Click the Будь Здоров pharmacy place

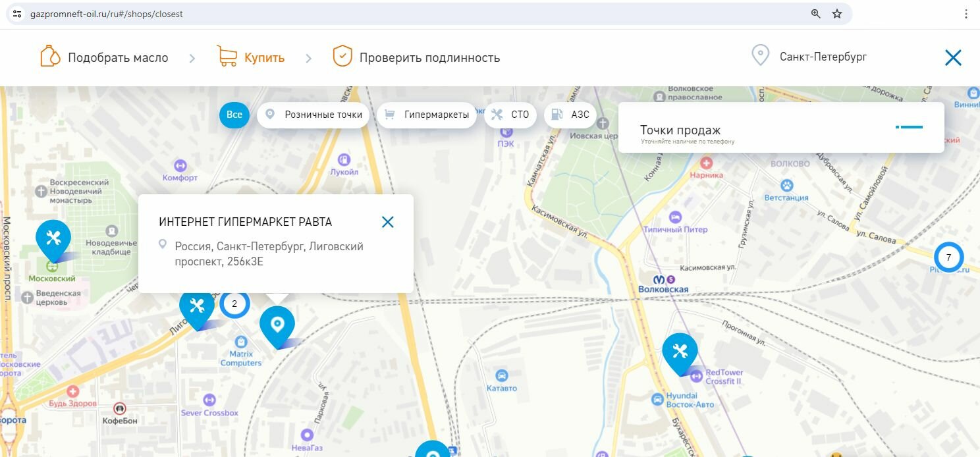[x=73, y=391]
